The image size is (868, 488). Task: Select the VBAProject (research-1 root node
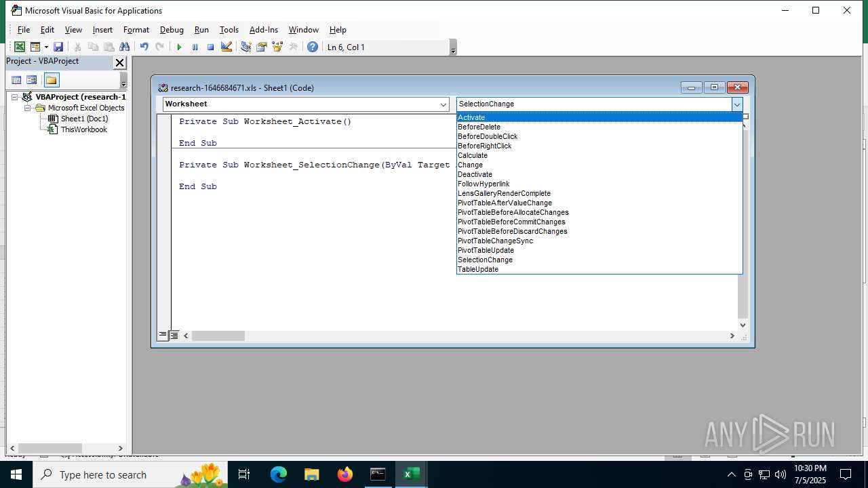[81, 97]
